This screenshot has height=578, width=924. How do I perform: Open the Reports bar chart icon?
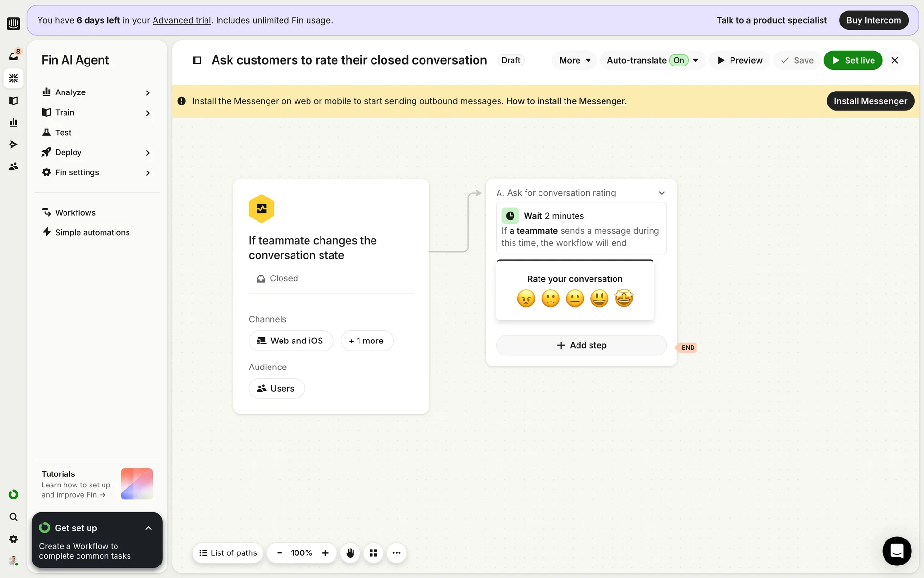13,122
